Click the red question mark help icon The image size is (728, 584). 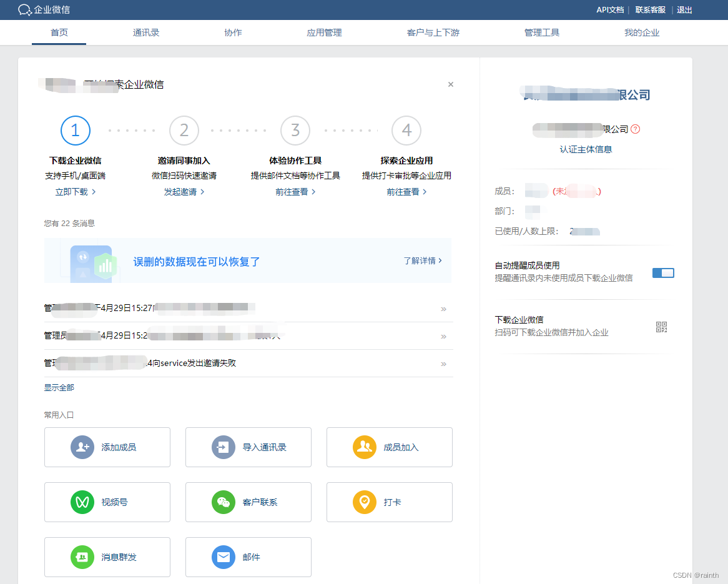click(x=636, y=129)
